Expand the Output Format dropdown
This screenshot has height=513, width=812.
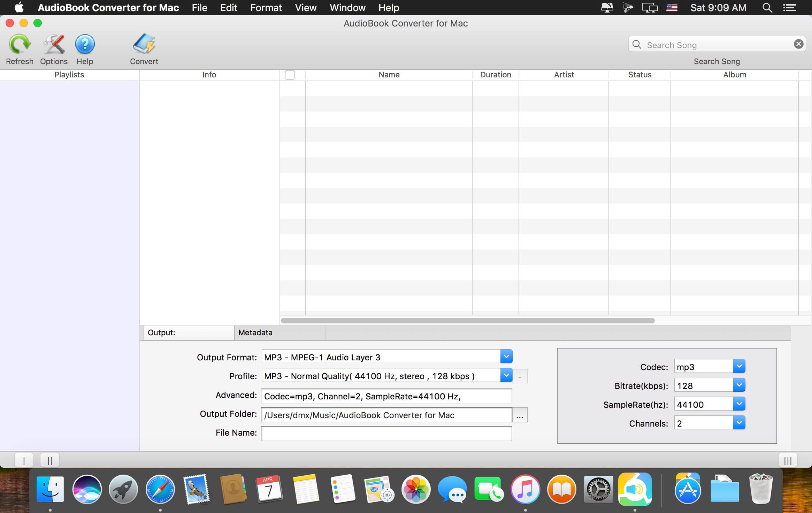pyautogui.click(x=506, y=357)
